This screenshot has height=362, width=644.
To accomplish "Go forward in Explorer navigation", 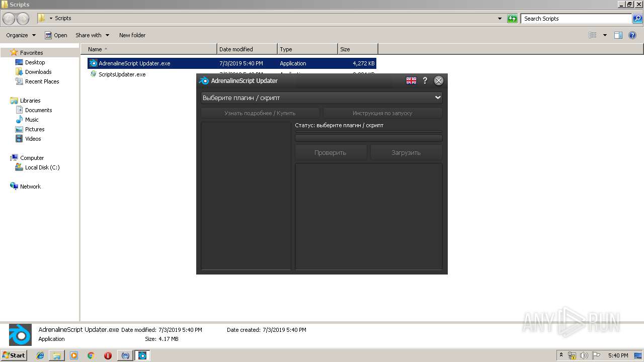I will pyautogui.click(x=23, y=19).
